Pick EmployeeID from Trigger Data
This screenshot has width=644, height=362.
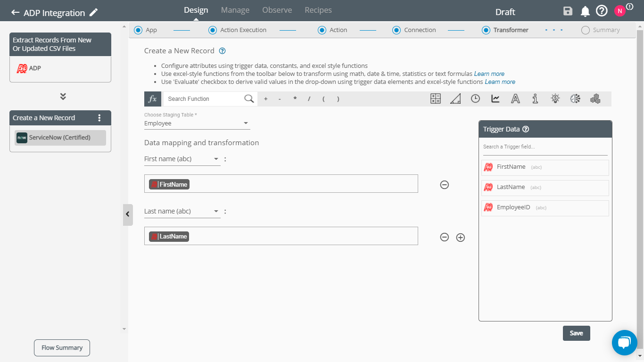545,208
